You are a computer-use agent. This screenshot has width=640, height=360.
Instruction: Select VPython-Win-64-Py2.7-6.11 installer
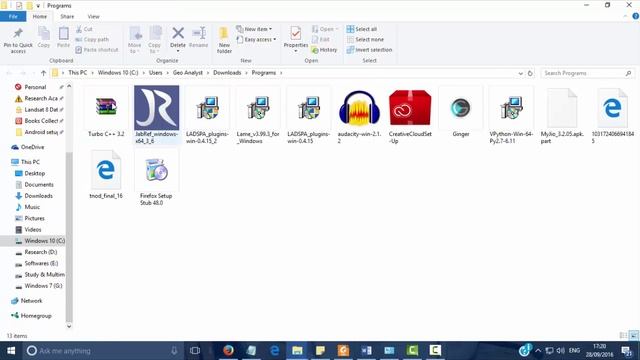(511, 115)
